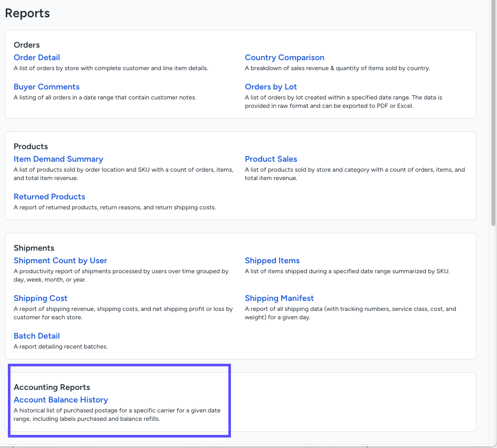Open Shipment Count by User report
The image size is (497, 448).
tap(60, 261)
